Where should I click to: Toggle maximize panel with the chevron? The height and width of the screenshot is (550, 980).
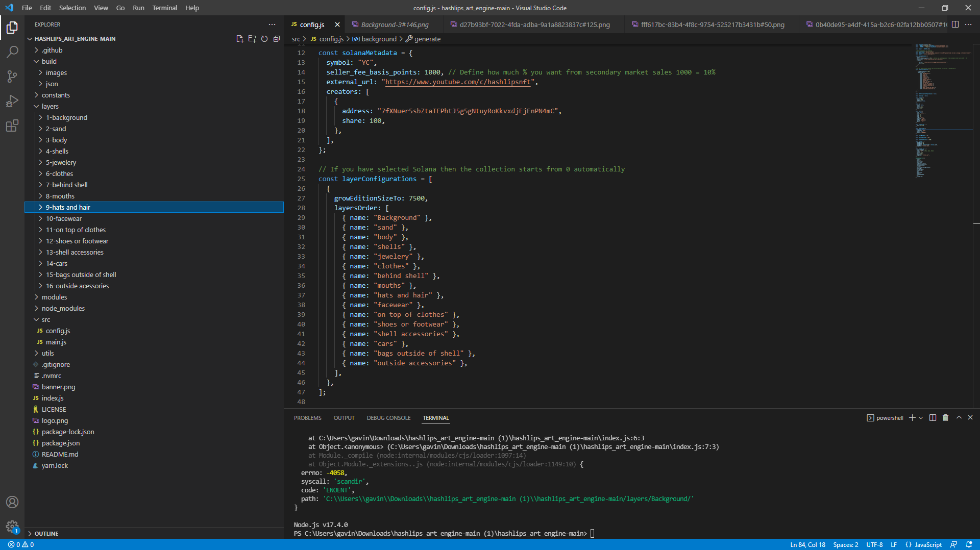click(x=958, y=417)
